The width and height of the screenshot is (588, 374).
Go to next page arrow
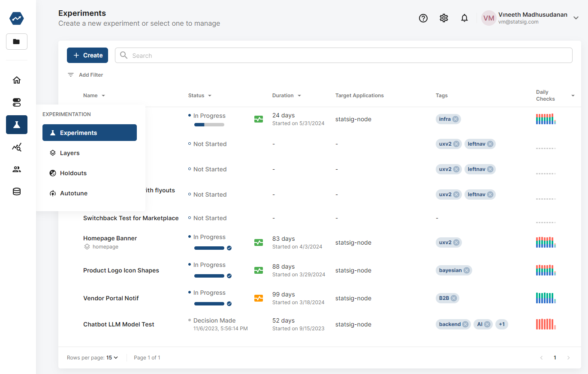(x=568, y=358)
